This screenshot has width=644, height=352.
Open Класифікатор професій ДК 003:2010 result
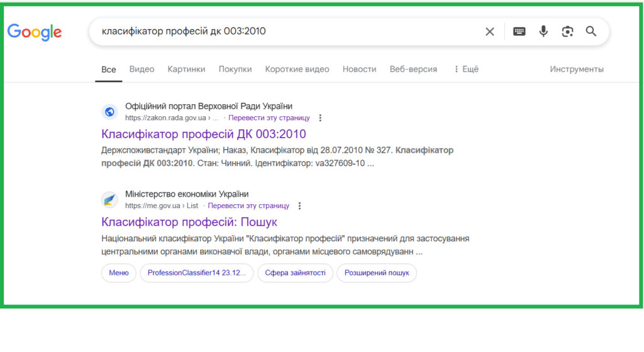tap(204, 134)
